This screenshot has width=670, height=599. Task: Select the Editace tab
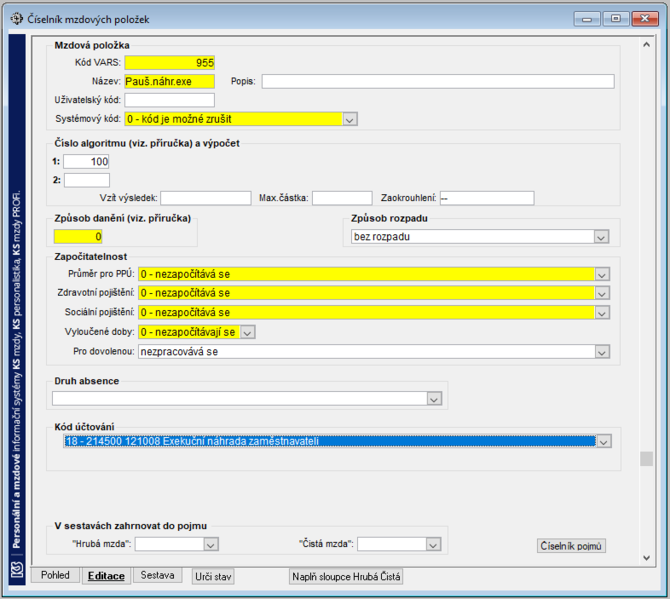[x=106, y=576]
